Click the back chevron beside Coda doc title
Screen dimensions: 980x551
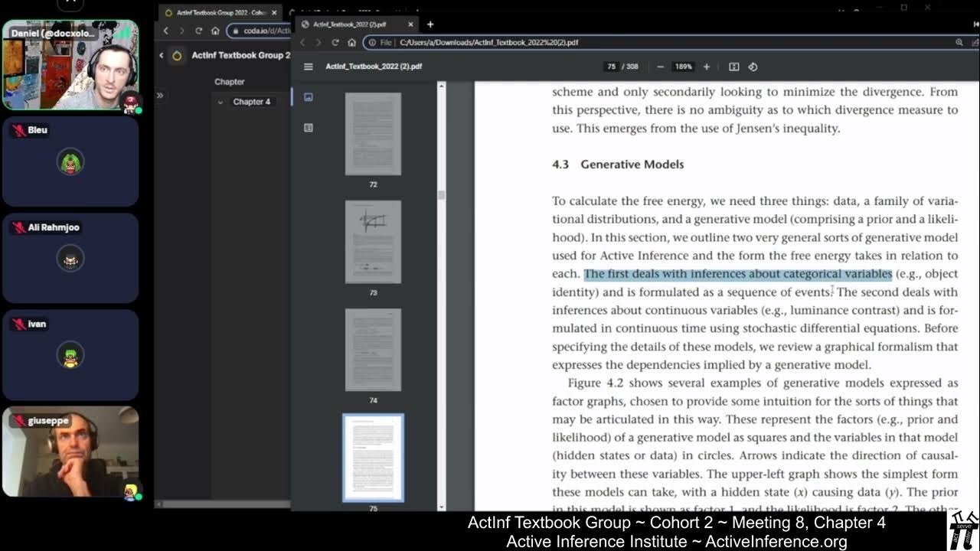pos(162,55)
